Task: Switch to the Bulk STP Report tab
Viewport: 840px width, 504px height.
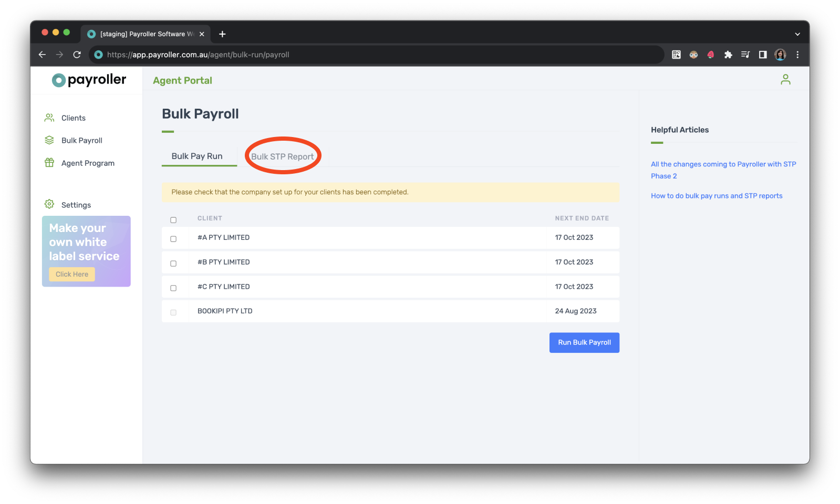Action: click(282, 156)
